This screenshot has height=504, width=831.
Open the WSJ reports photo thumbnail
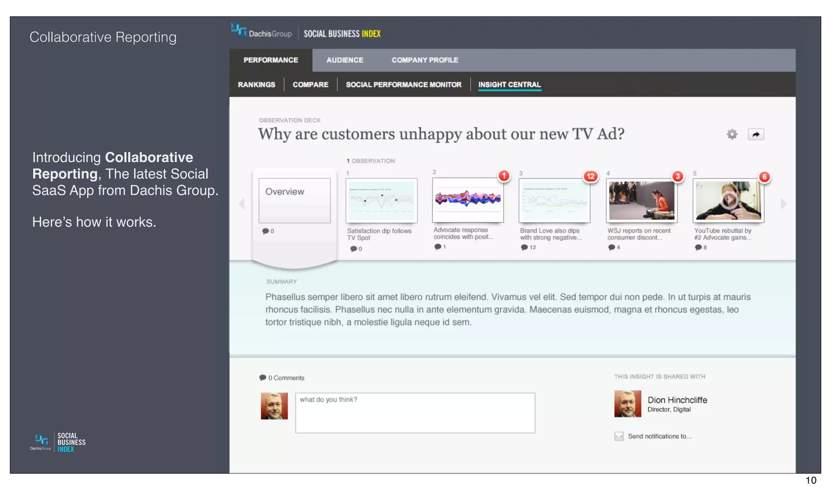point(642,200)
